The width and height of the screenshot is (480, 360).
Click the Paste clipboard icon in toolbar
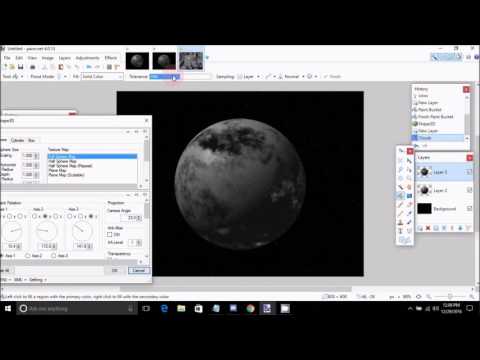(61, 67)
